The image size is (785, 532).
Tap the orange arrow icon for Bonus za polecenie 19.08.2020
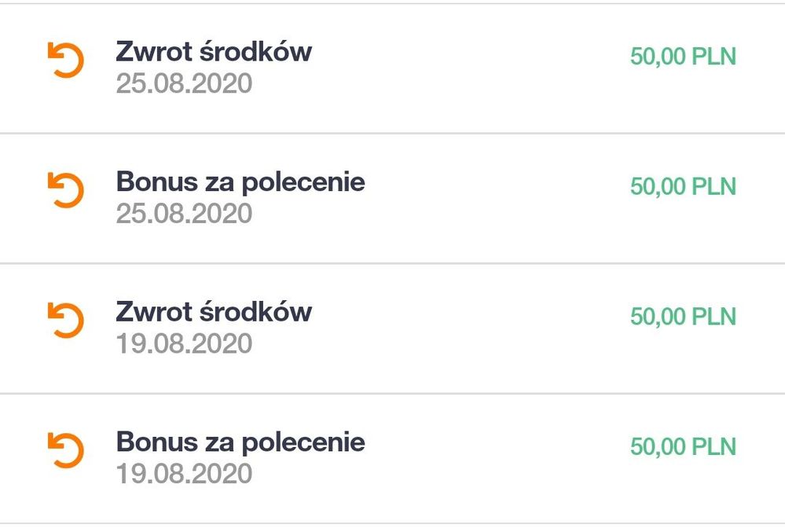click(66, 452)
